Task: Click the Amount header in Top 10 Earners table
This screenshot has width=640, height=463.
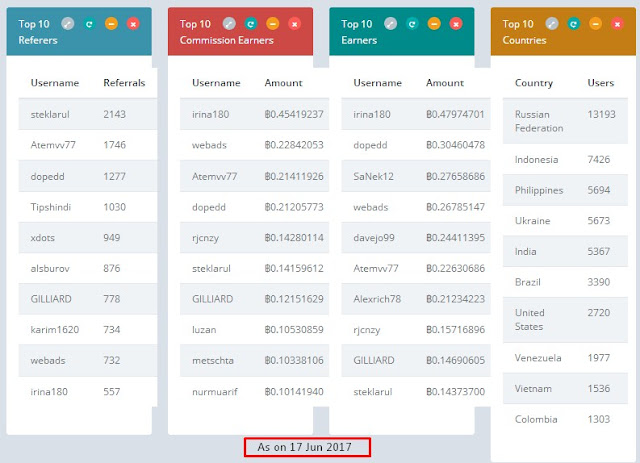Action: click(445, 83)
